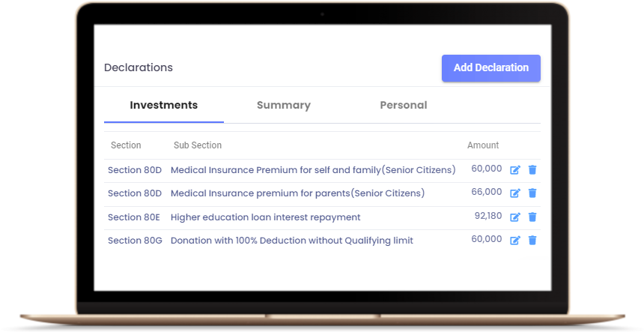Click the Add Declaration button
Viewport: 644px width, 332px height.
pyautogui.click(x=490, y=67)
